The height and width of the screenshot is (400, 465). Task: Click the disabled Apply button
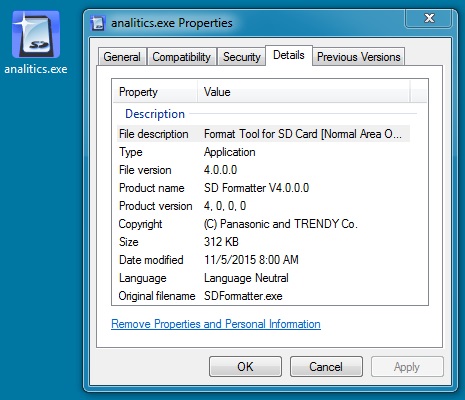[x=407, y=367]
